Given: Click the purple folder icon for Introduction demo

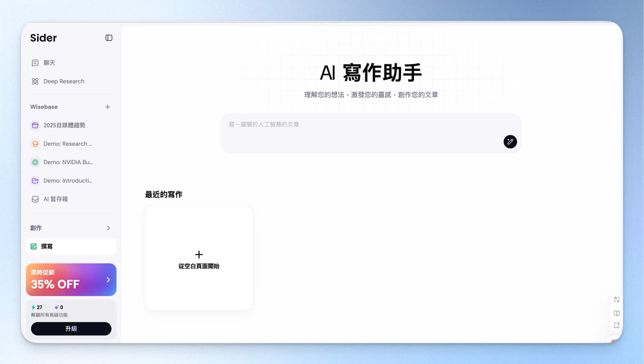Looking at the screenshot, I should click(35, 180).
